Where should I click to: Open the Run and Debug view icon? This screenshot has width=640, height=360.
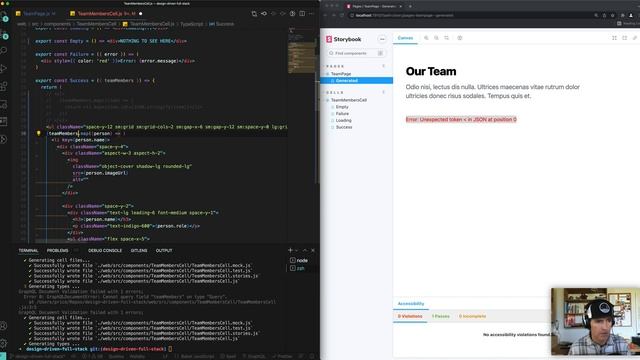pos(4,68)
